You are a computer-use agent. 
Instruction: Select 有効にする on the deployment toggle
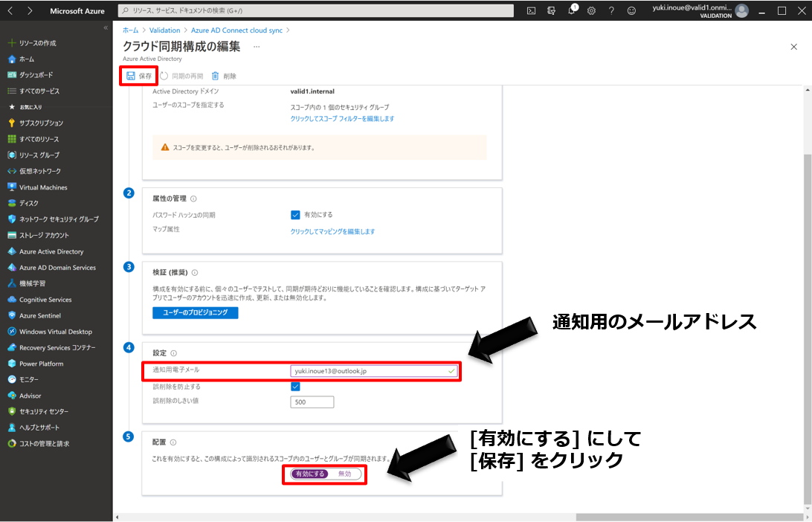click(309, 474)
